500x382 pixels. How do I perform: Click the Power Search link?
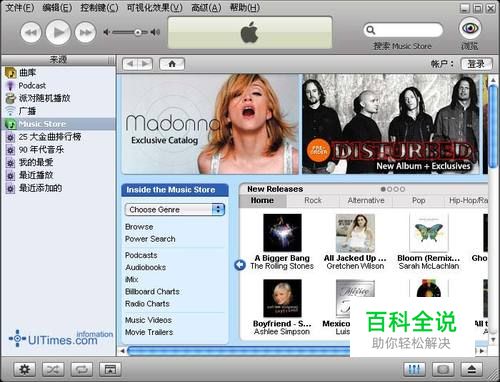pos(150,239)
